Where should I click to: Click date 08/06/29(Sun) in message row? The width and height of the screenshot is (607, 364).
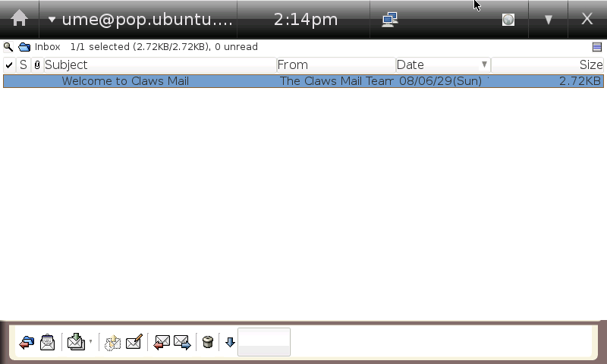(441, 81)
